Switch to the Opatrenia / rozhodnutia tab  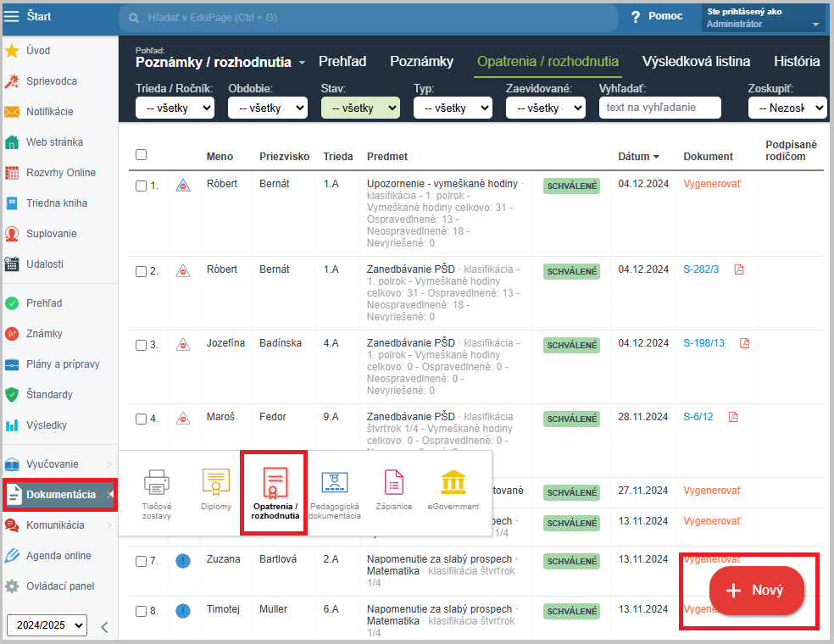click(x=548, y=62)
